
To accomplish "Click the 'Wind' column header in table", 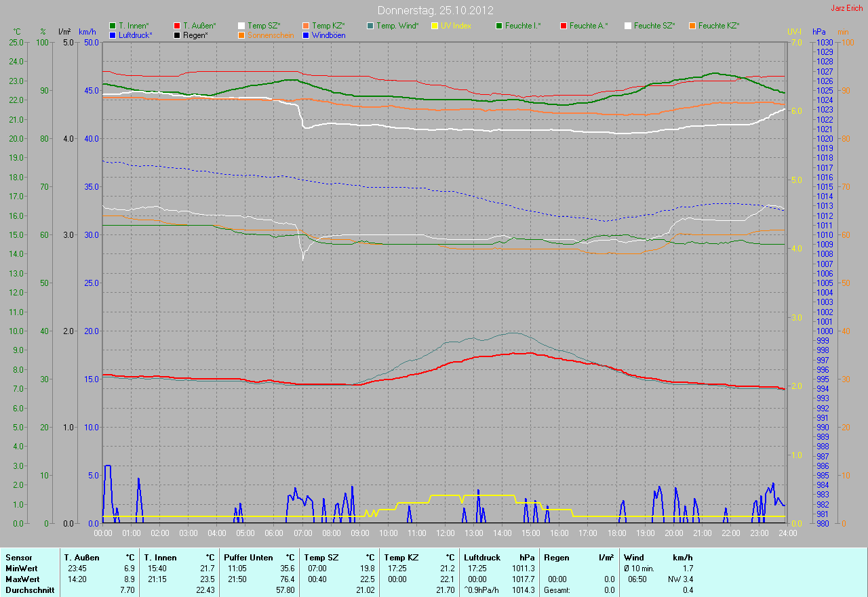I will (x=633, y=558).
